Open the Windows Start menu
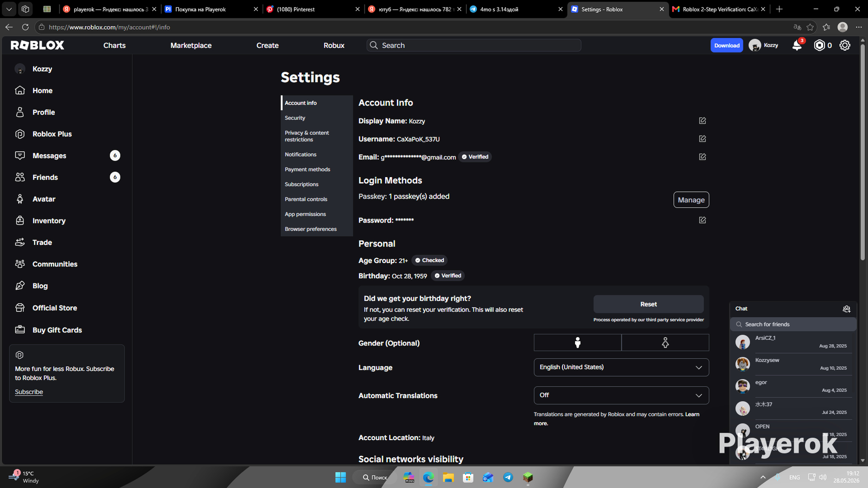Screen dimensions: 868x488 [x=341, y=477]
